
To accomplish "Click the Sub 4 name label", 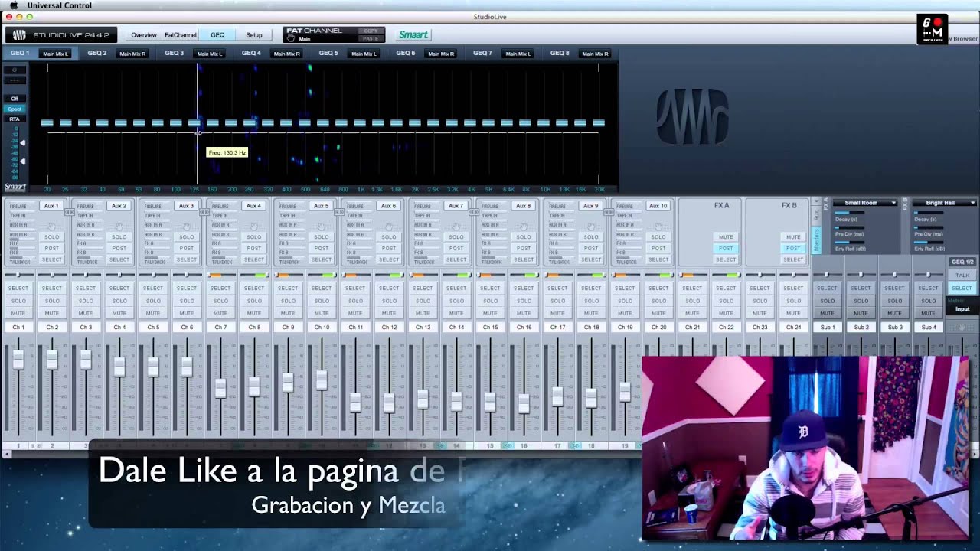I will (x=928, y=328).
